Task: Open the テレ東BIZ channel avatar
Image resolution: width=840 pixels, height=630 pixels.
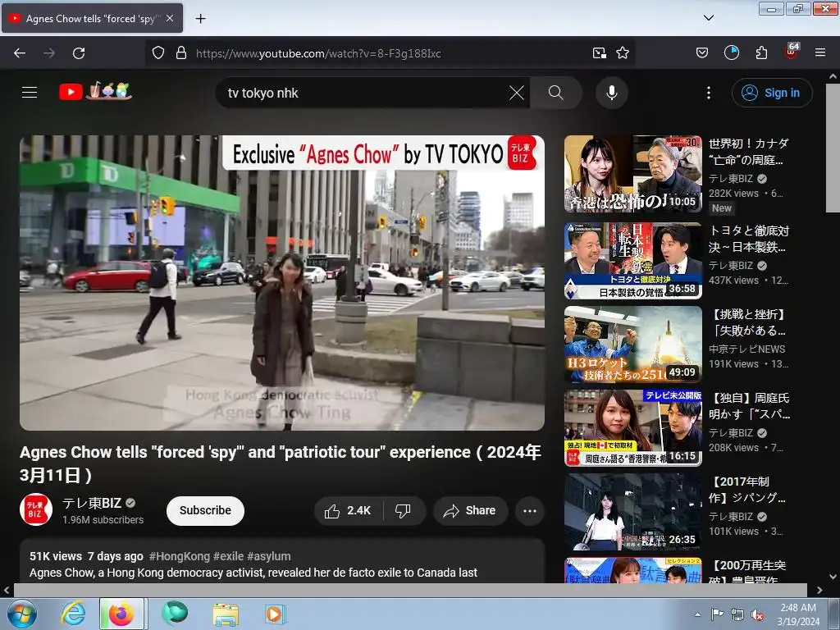Action: pos(36,509)
